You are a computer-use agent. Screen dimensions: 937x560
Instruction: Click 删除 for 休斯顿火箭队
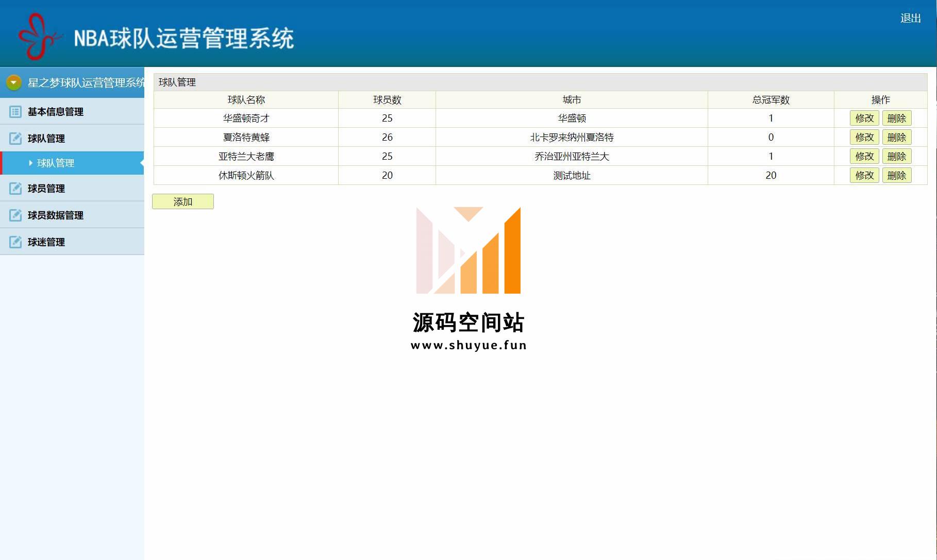[897, 175]
